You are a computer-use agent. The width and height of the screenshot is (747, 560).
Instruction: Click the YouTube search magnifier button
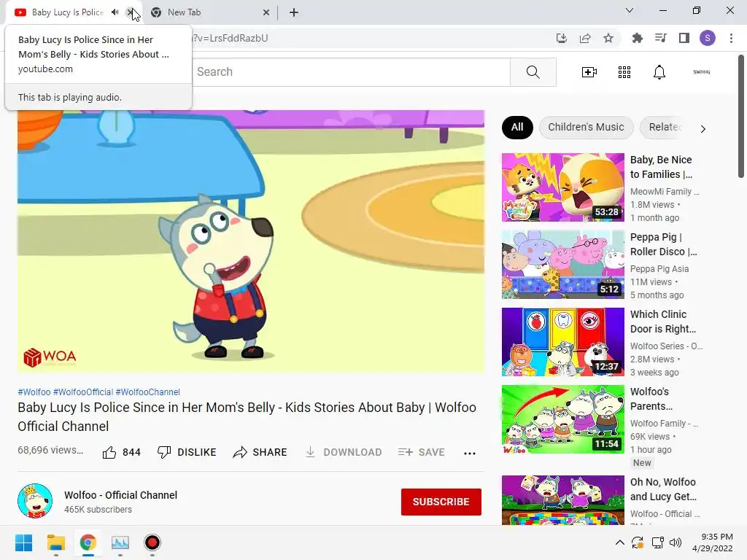[533, 72]
